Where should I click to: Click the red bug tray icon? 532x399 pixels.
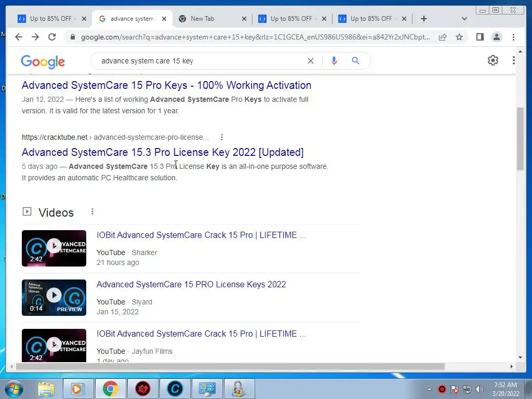[x=442, y=389]
